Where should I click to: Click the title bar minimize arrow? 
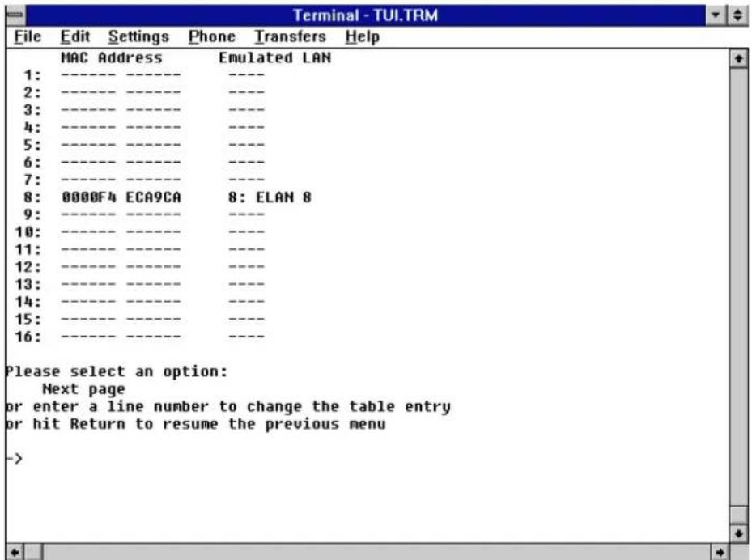716,15
